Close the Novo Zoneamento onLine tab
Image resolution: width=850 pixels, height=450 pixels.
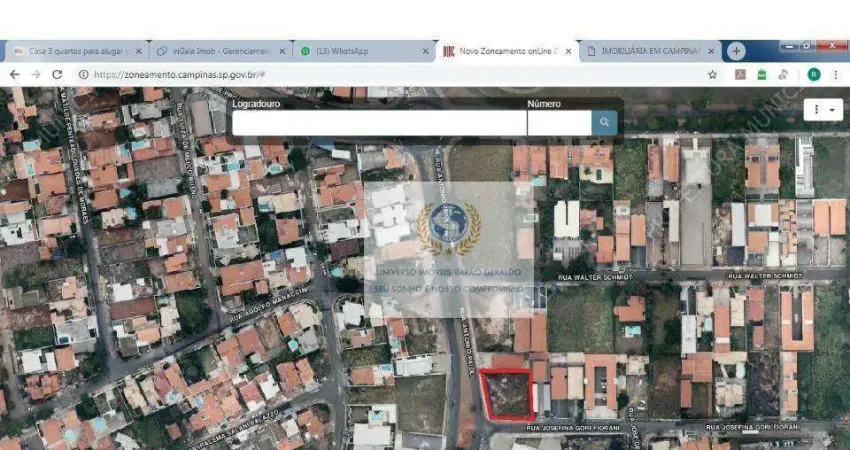568,52
